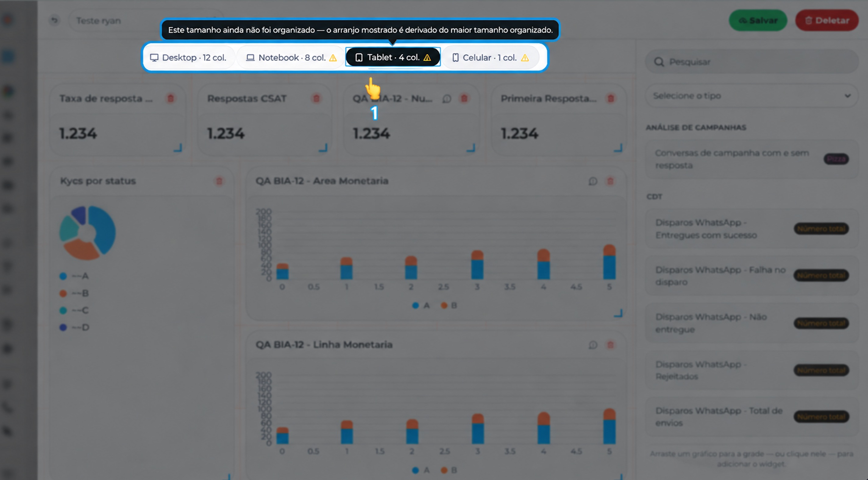Image resolution: width=868 pixels, height=480 pixels.
Task: Click the red Deletar button
Action: pos(827,20)
